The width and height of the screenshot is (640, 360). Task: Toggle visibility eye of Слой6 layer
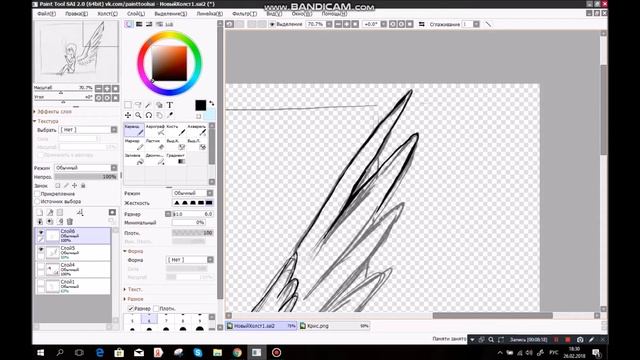point(41,232)
